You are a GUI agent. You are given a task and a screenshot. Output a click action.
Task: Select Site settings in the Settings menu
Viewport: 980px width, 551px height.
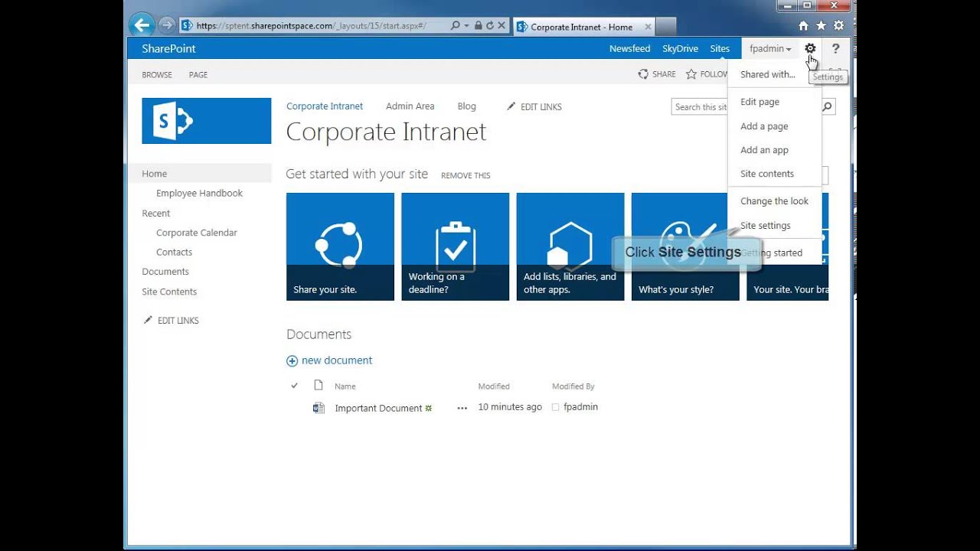tap(766, 226)
